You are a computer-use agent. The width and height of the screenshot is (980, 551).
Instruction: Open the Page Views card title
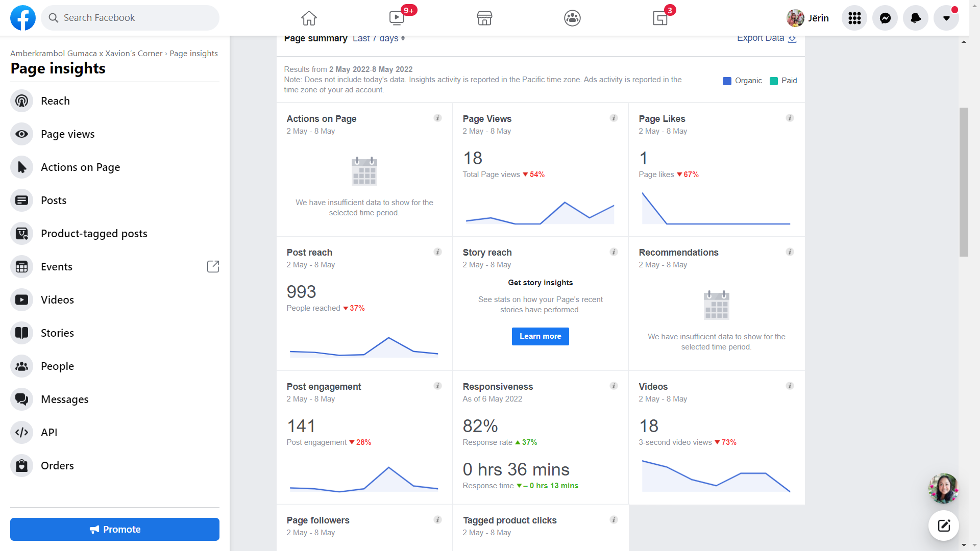(x=487, y=119)
